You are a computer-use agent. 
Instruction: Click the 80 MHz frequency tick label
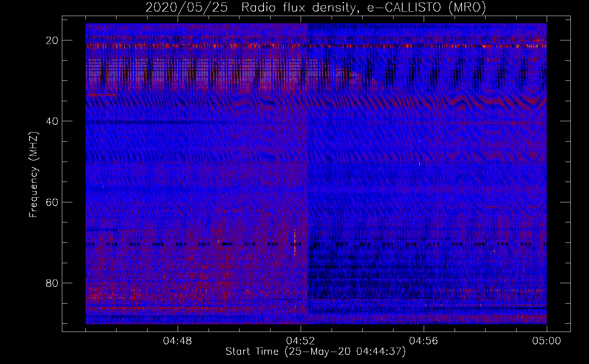52,283
